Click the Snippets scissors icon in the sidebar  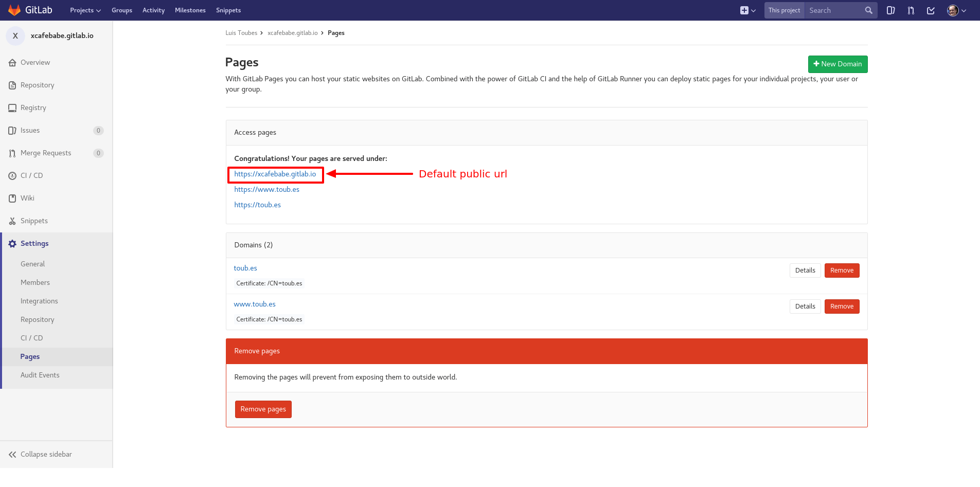[x=13, y=221]
